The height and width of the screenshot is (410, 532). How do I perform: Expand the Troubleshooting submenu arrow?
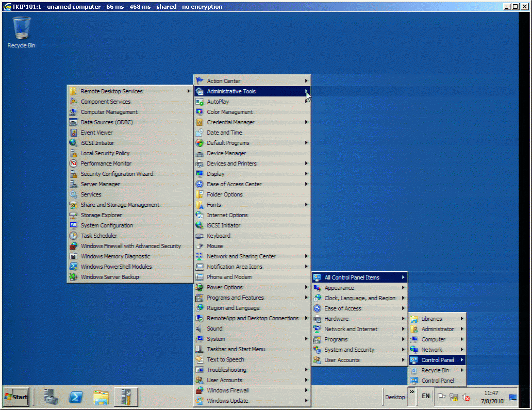pos(306,370)
